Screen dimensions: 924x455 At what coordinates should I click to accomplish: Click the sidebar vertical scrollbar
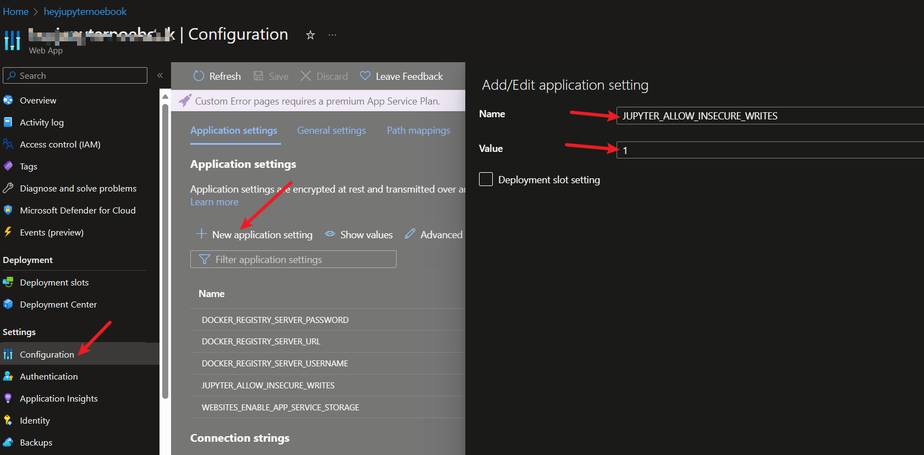coord(165,252)
